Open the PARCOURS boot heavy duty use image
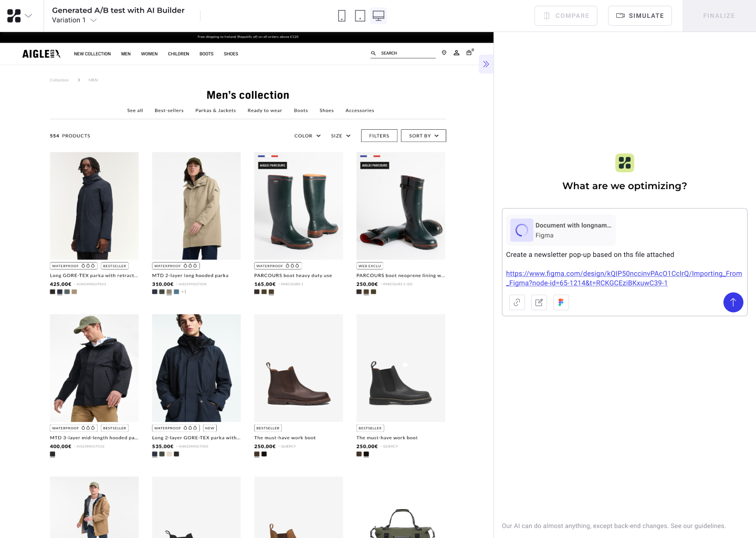Viewport: 756px width, 538px height. pyautogui.click(x=298, y=206)
